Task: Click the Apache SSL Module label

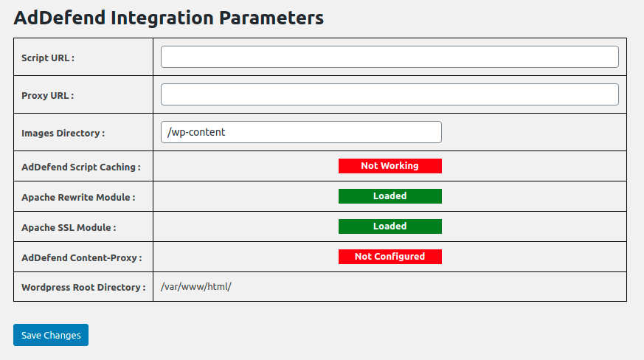Action: tap(69, 228)
